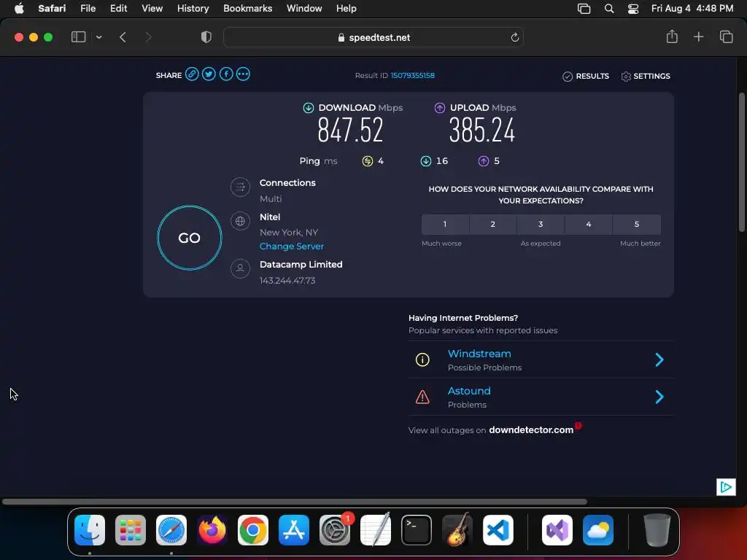Open Trash from the Dock

tap(657, 530)
